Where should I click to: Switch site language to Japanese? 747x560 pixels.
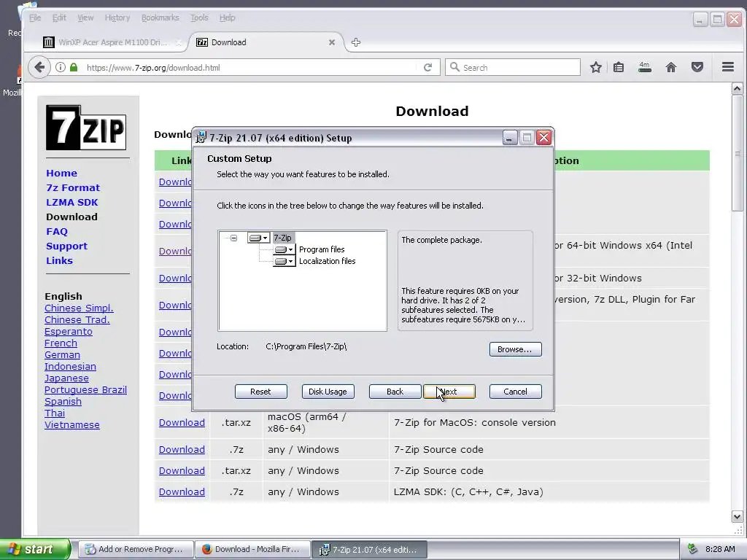point(66,378)
